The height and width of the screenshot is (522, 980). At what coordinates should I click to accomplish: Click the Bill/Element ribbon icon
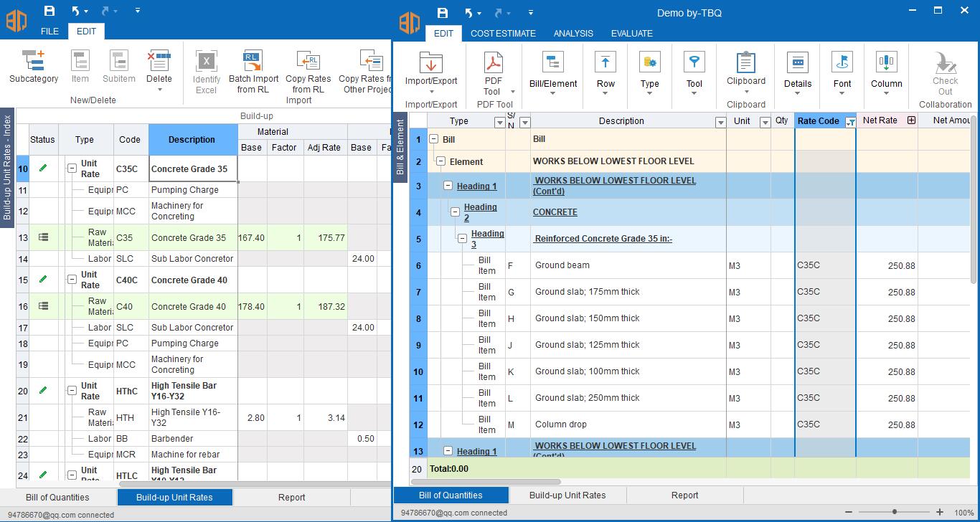click(x=552, y=64)
